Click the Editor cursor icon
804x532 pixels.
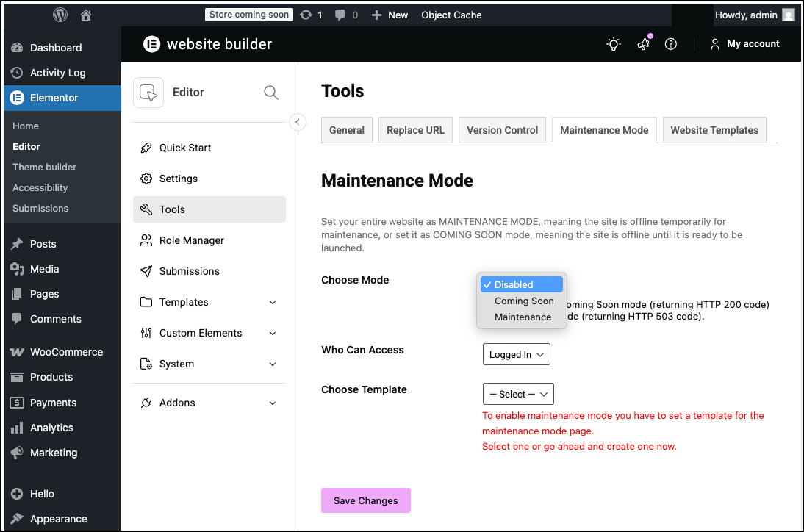[x=148, y=93]
